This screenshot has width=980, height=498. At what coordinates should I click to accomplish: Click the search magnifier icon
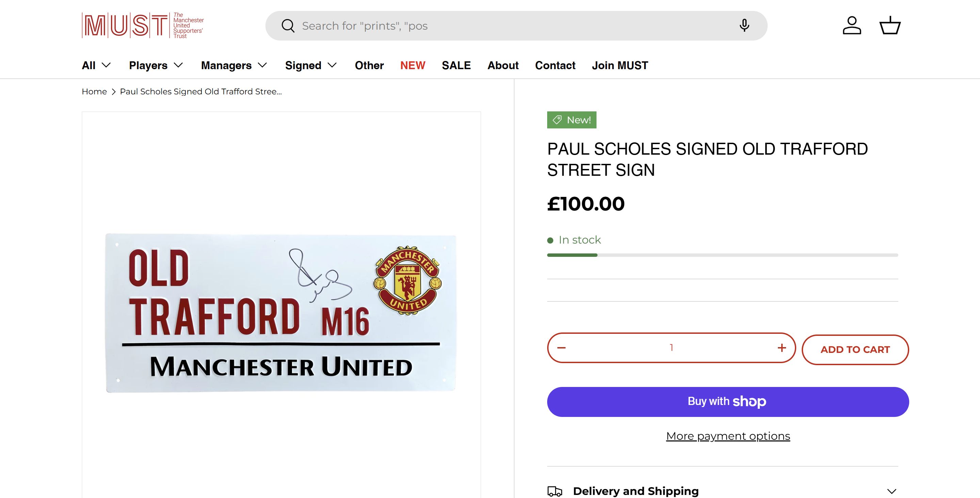pyautogui.click(x=288, y=26)
